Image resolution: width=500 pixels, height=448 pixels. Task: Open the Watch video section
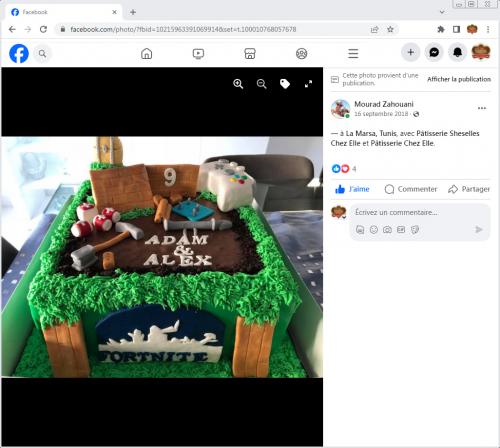tap(198, 53)
